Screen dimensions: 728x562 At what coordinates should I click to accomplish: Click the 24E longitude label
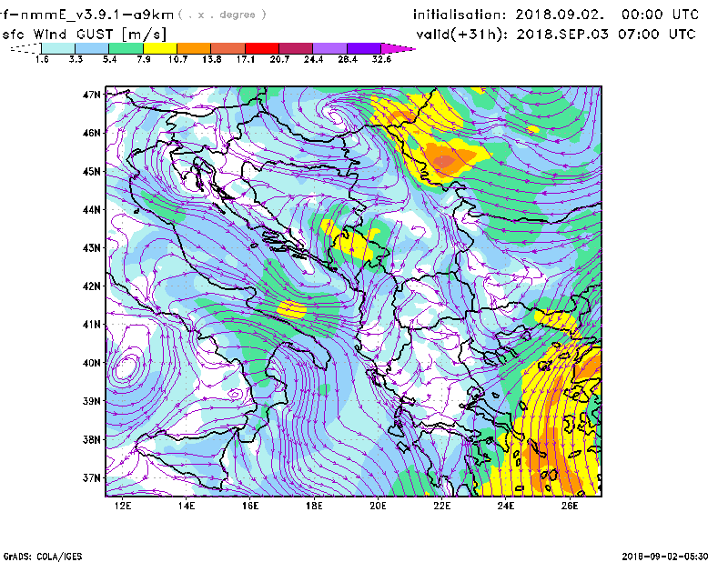pos(506,506)
